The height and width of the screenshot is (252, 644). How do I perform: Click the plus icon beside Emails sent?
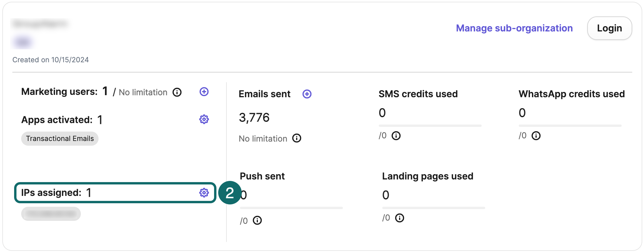[307, 94]
